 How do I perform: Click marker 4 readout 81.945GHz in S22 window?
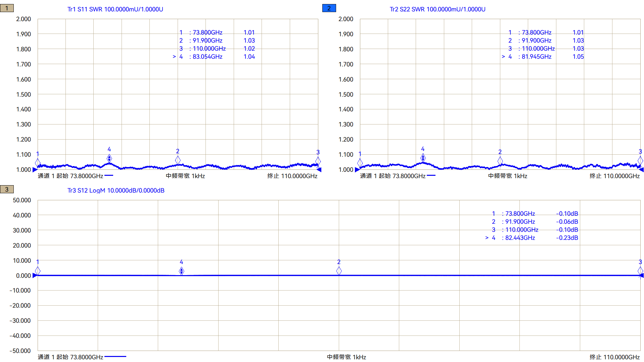(x=536, y=57)
